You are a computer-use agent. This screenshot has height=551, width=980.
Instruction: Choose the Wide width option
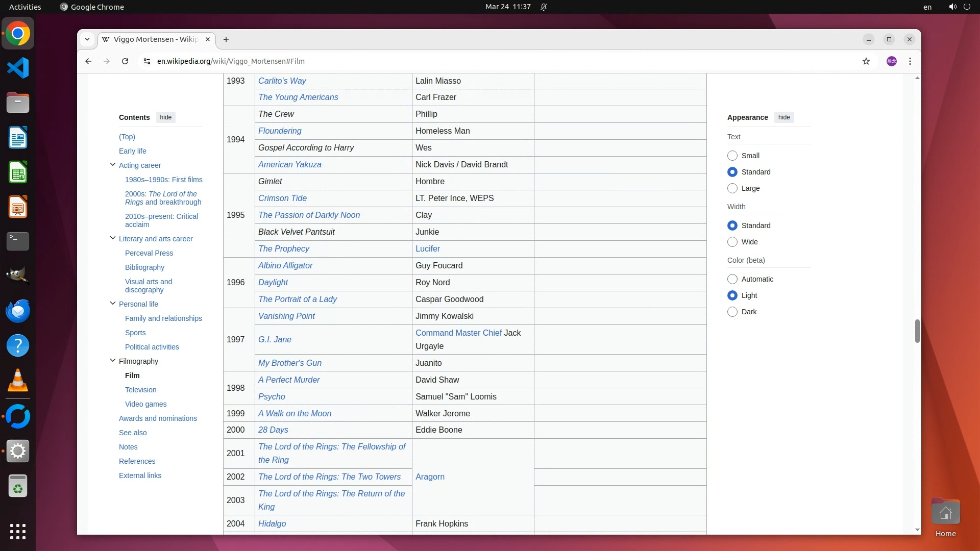pyautogui.click(x=732, y=242)
